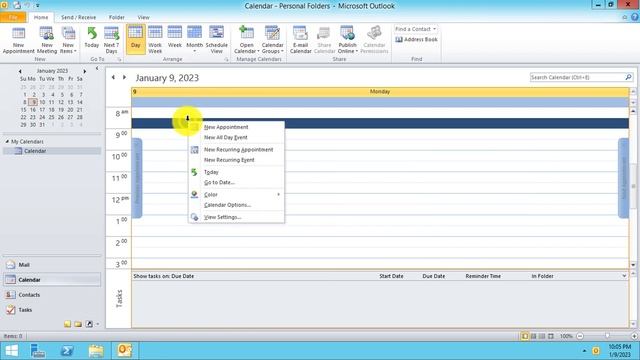Open the Calendar Groups dropdown

point(272,40)
